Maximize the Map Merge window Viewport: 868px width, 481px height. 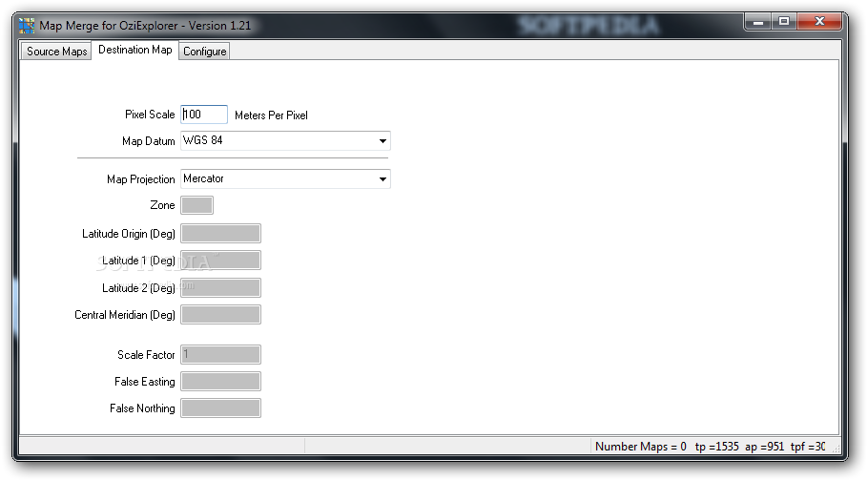tap(784, 22)
